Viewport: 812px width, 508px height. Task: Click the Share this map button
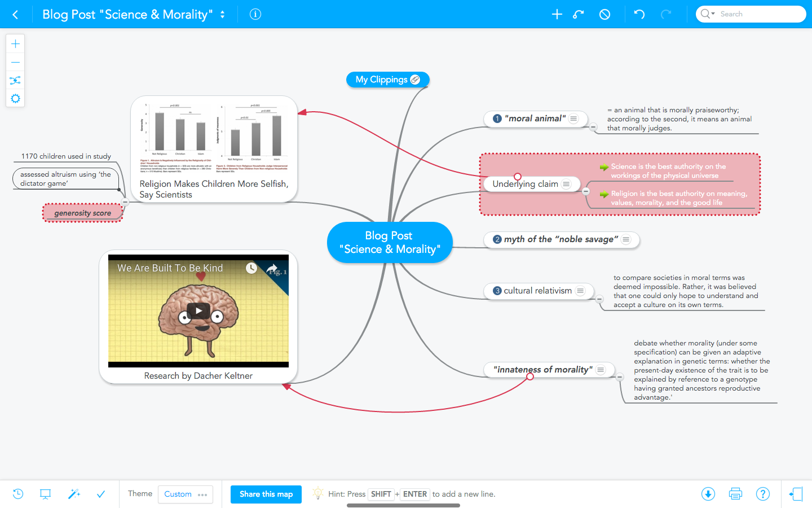point(266,494)
